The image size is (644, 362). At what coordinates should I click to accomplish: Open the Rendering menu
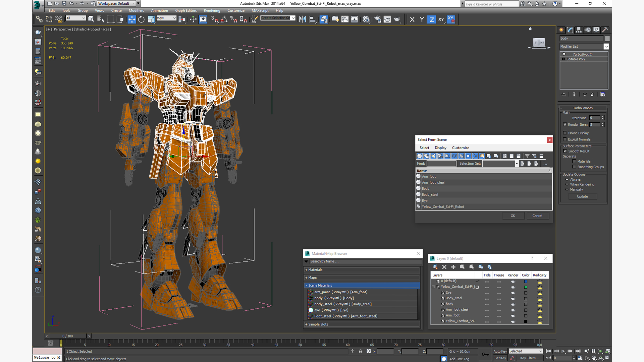pos(212,10)
